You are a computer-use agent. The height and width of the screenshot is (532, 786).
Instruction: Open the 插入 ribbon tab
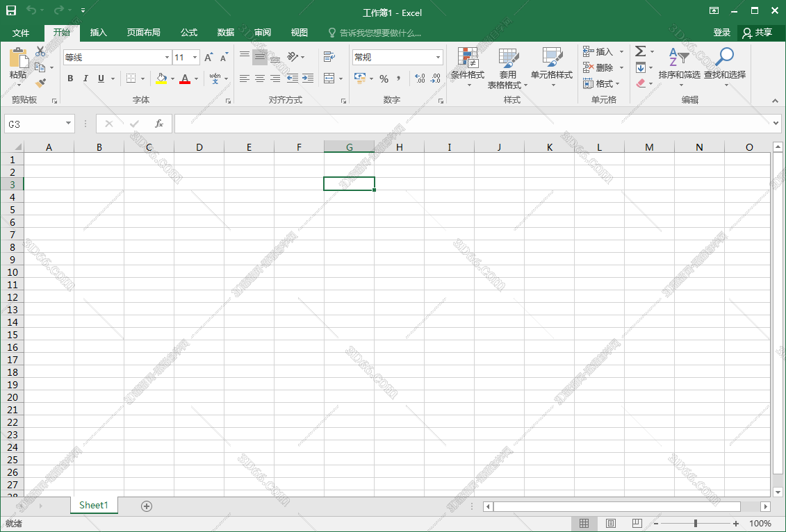(99, 33)
